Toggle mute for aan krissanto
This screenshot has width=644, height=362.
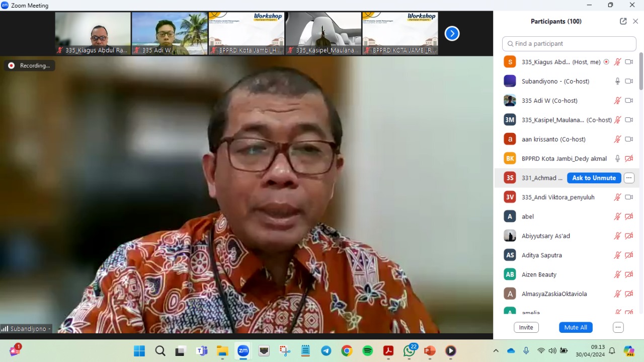(617, 139)
